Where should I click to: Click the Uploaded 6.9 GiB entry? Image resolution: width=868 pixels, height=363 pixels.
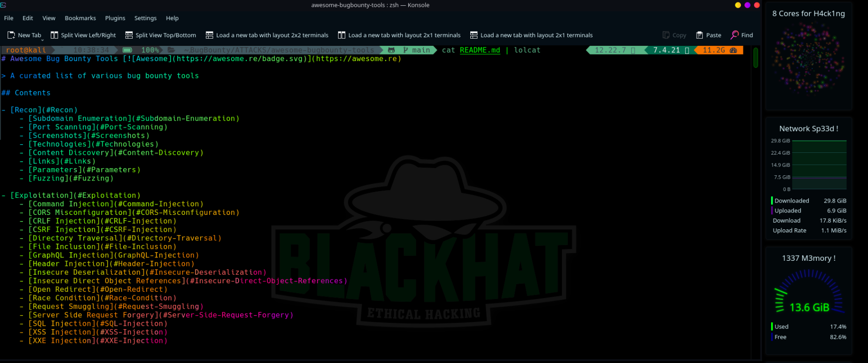tap(809, 211)
